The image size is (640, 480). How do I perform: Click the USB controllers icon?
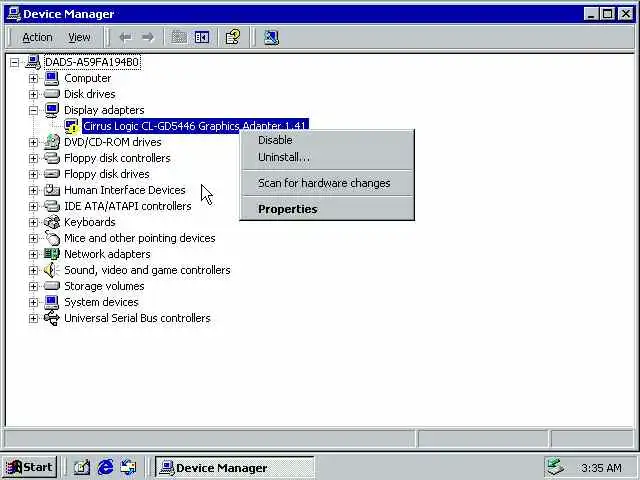[x=52, y=318]
